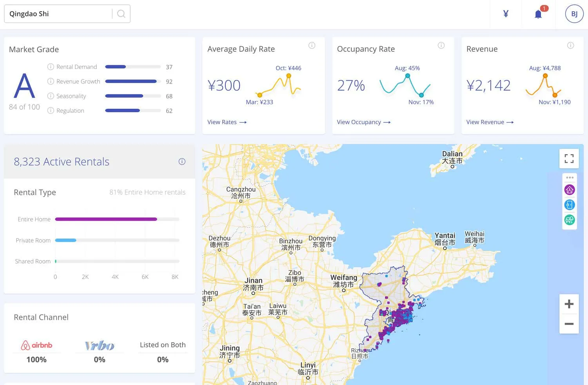Click the Vrbo channel logo
Screen dimensions: 588x385
tap(100, 345)
